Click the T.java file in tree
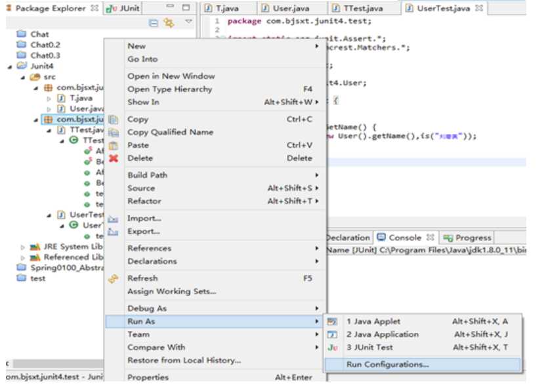Screen dimensions: 550x392 pyautogui.click(x=75, y=98)
